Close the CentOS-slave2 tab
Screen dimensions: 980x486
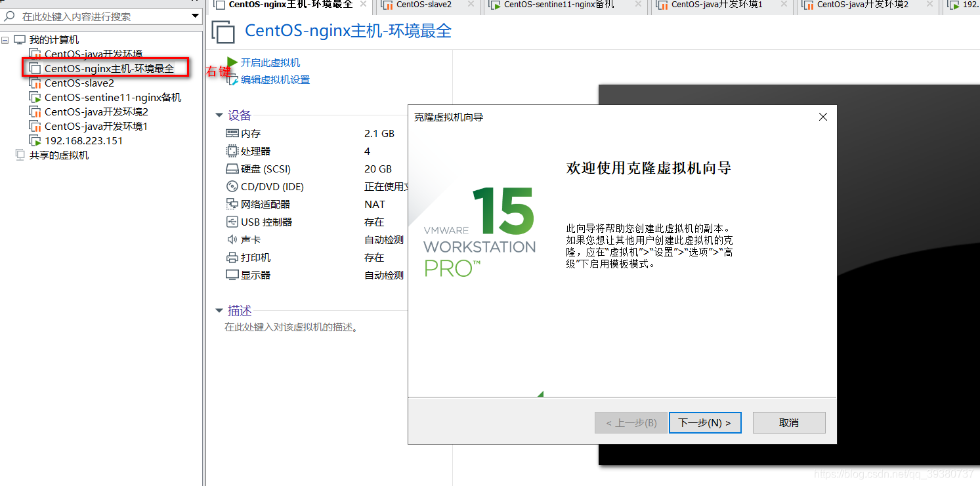click(472, 5)
